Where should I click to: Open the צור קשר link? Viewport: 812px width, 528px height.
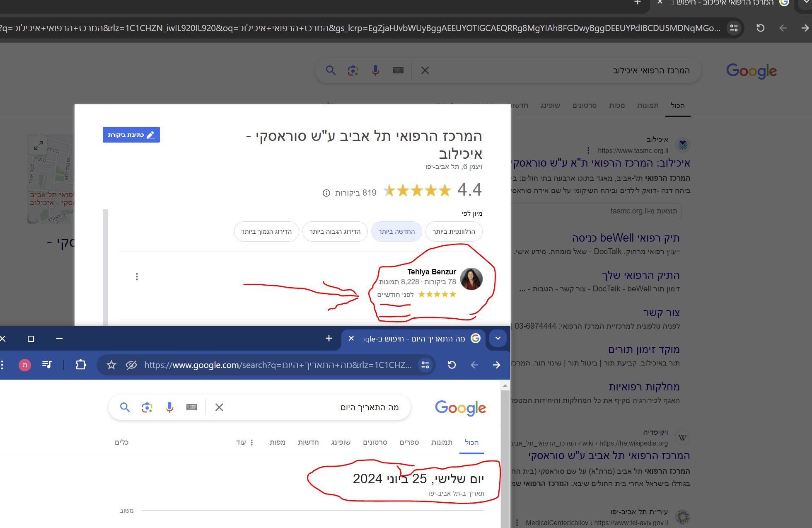tap(661, 312)
